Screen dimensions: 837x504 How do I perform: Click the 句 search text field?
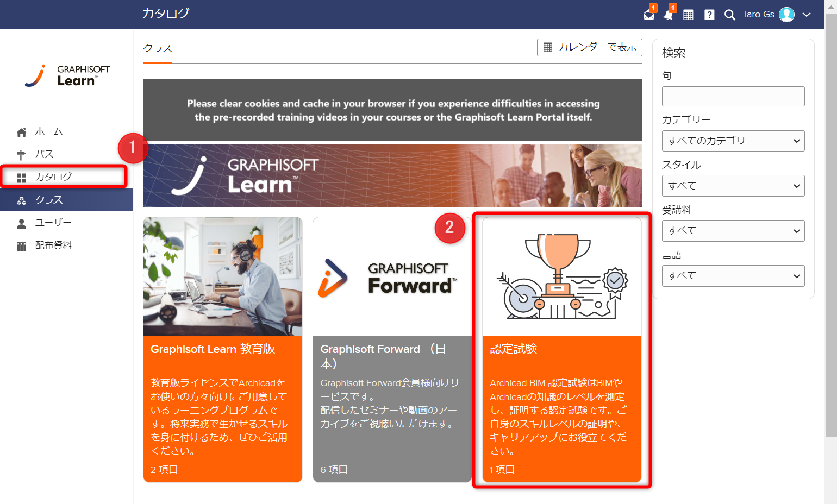coord(733,96)
